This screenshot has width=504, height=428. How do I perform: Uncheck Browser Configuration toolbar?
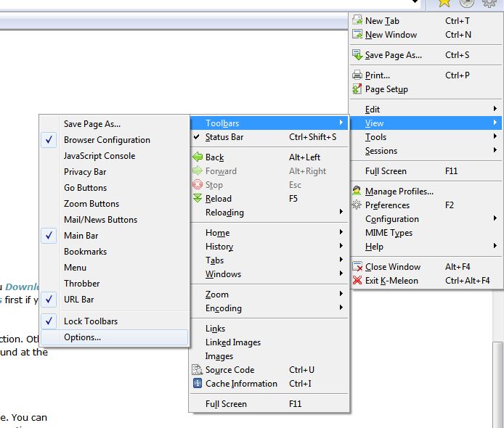[x=115, y=140]
